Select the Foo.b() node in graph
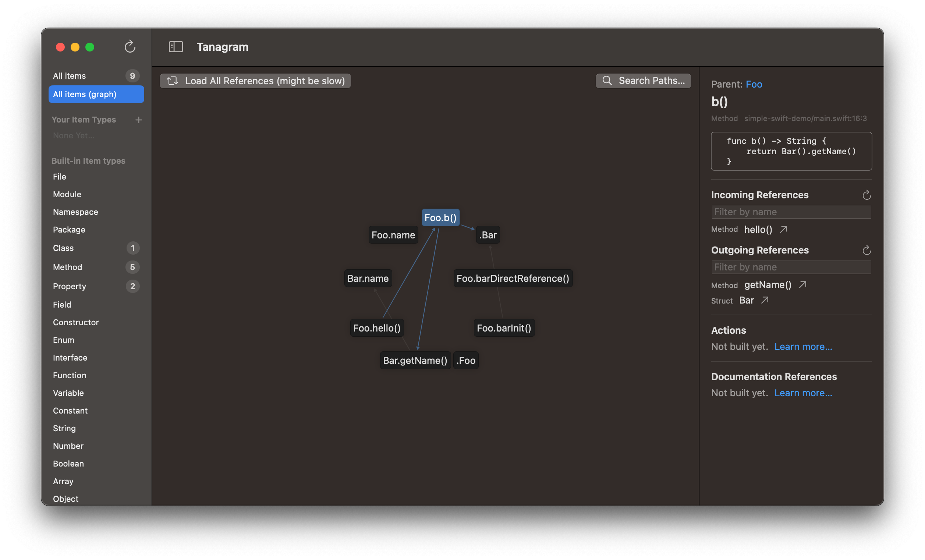 pyautogui.click(x=439, y=217)
